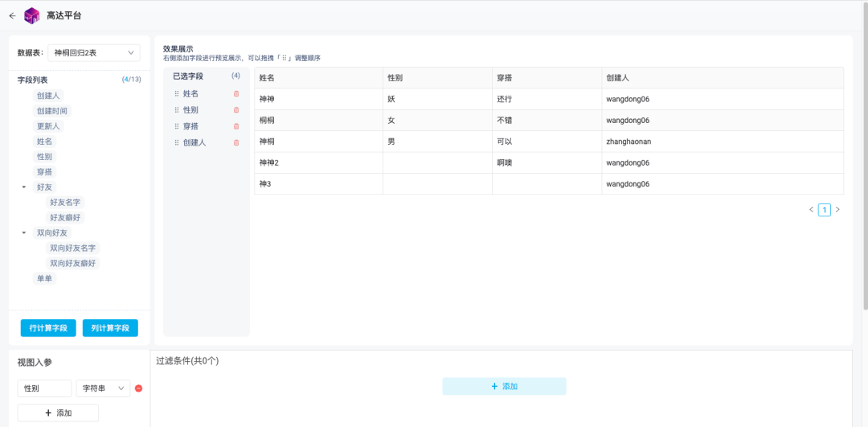Viewport: 868px width, 427px height.
Task: Select 更新人 in the field list
Action: (48, 125)
